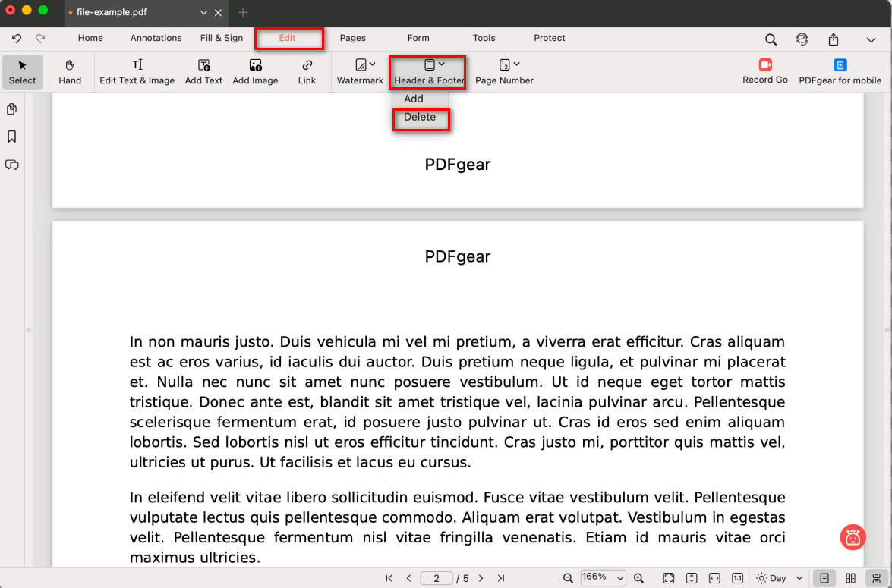Open the bookmarks panel in left sidebar
Image resolution: width=892 pixels, height=588 pixels.
pos(12,137)
